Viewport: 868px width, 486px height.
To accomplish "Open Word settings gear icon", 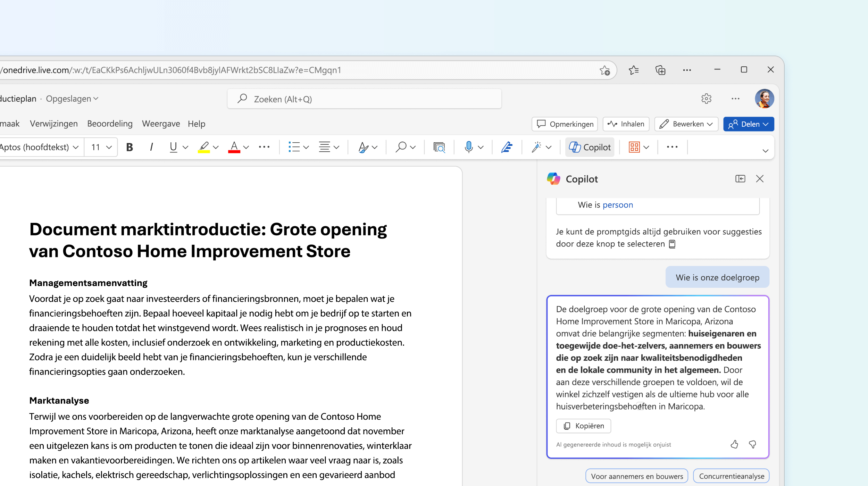I will coord(706,99).
